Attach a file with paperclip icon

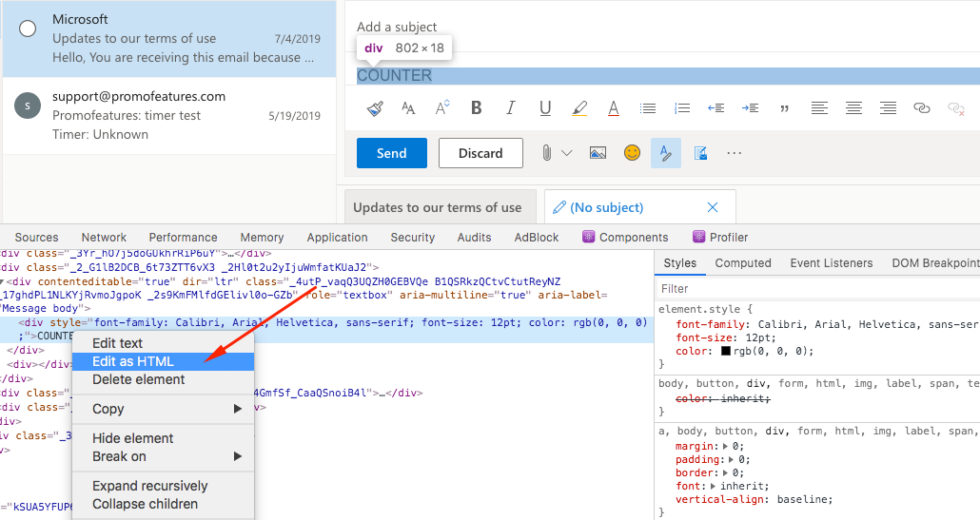click(547, 153)
